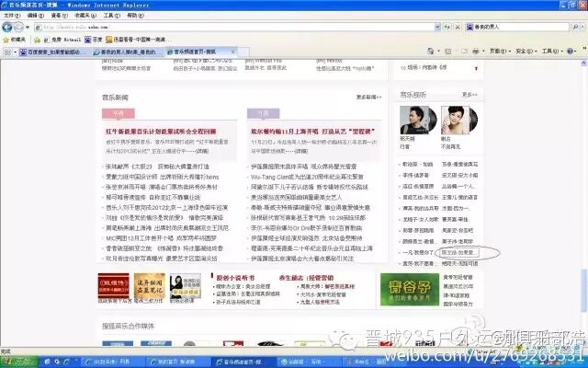Click the address bar URL field
Viewport: 588px width, 368px height.
click(234, 27)
